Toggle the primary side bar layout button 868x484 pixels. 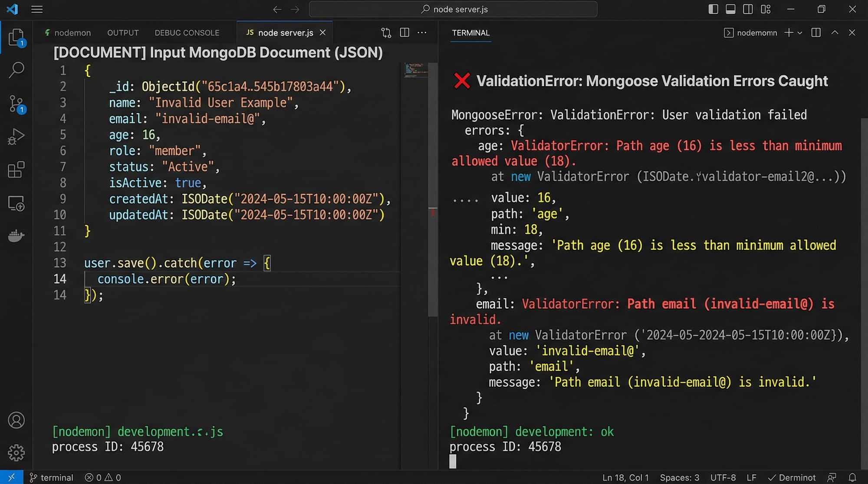713,9
